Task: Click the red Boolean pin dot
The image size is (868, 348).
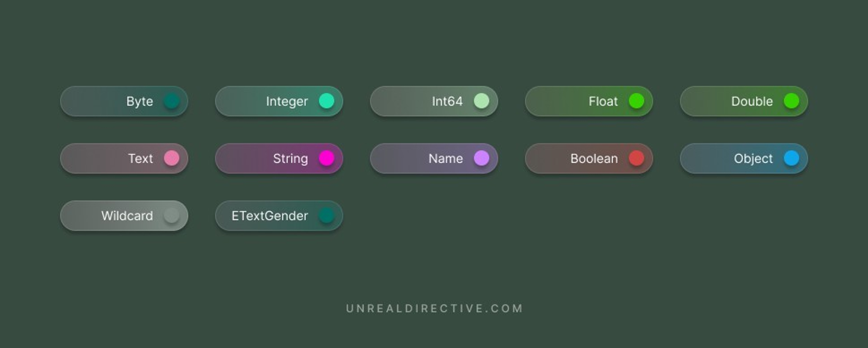Action: (637, 158)
